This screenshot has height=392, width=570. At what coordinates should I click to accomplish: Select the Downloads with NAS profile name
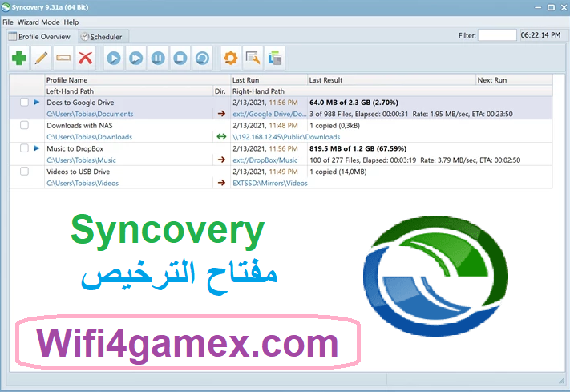pyautogui.click(x=79, y=125)
